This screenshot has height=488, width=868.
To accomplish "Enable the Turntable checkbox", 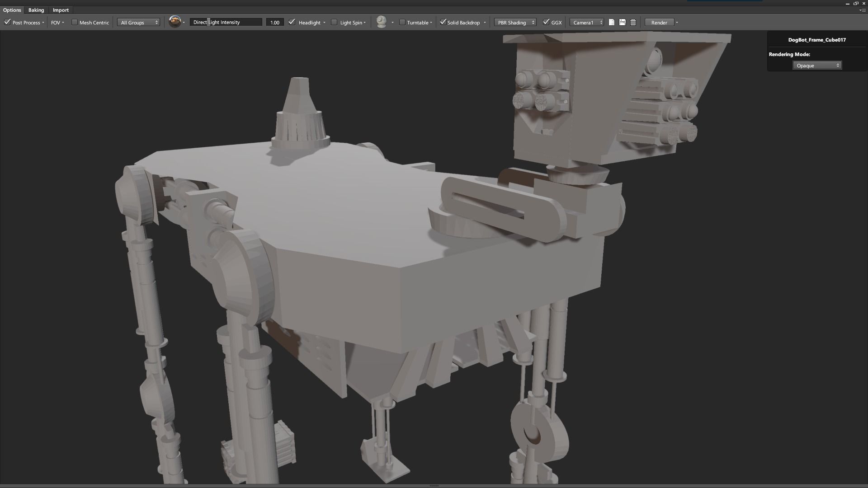I will click(x=402, y=22).
